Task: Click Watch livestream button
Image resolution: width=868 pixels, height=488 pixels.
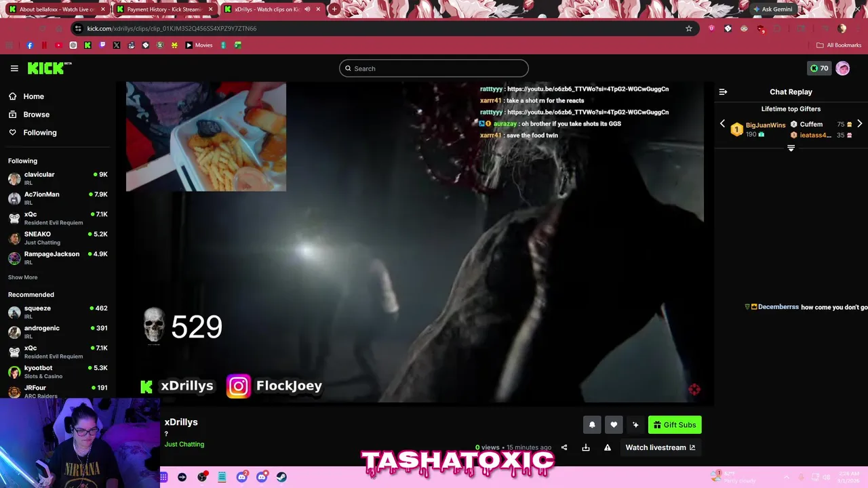Action: (x=660, y=447)
